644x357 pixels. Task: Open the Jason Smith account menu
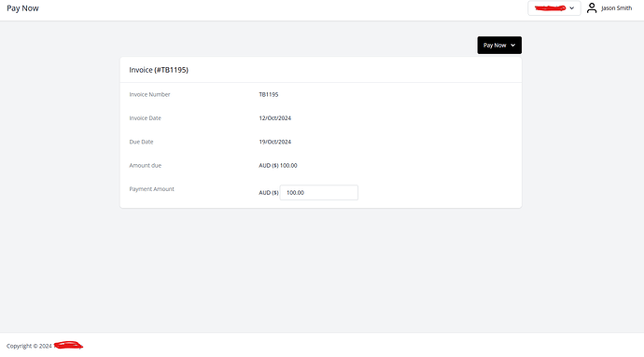tap(616, 8)
